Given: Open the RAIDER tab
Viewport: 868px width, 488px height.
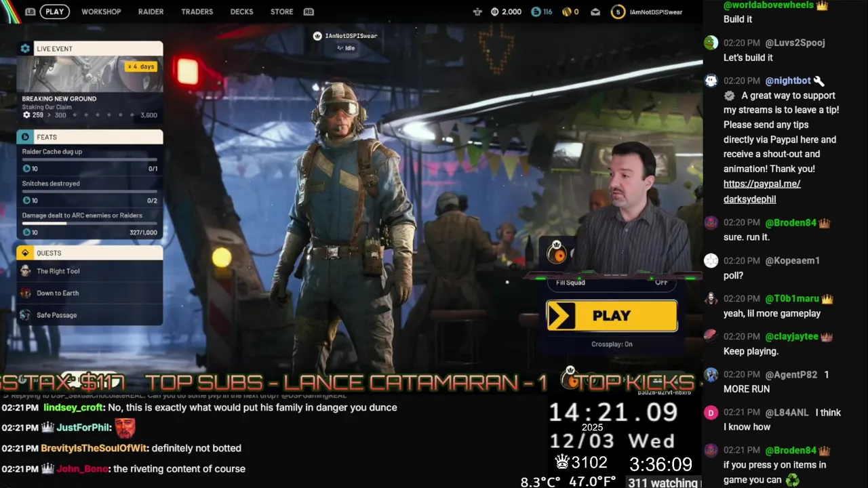Looking at the screenshot, I should coord(151,12).
